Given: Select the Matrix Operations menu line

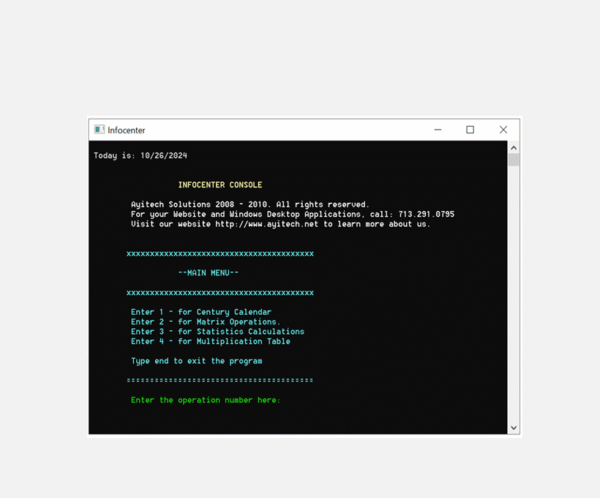Looking at the screenshot, I should [x=206, y=322].
